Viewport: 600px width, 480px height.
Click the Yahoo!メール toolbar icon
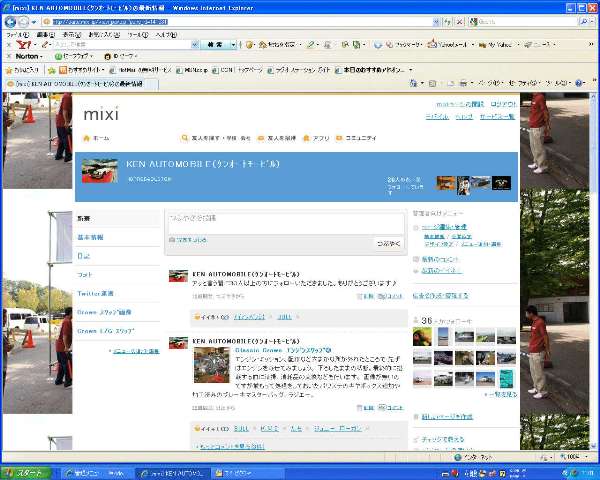click(448, 45)
